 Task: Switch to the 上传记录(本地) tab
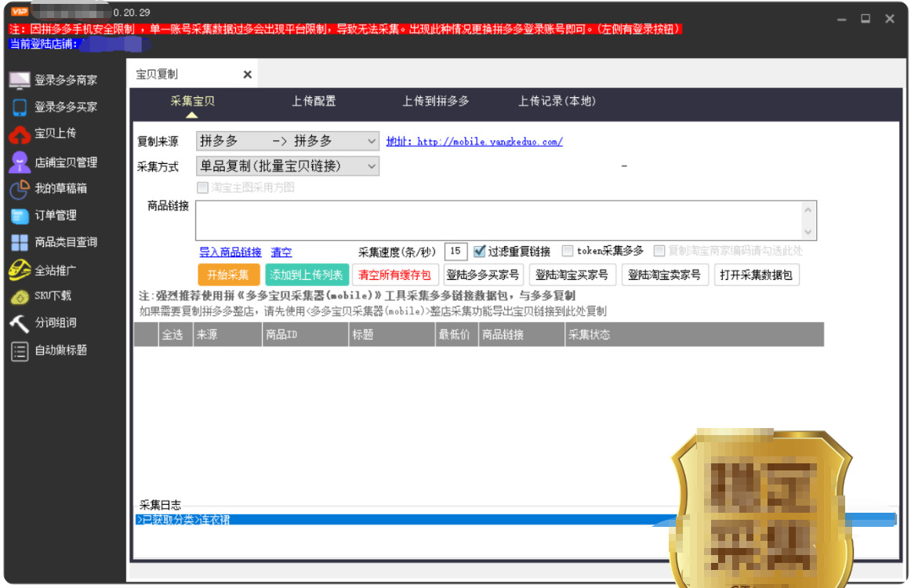[x=557, y=101]
